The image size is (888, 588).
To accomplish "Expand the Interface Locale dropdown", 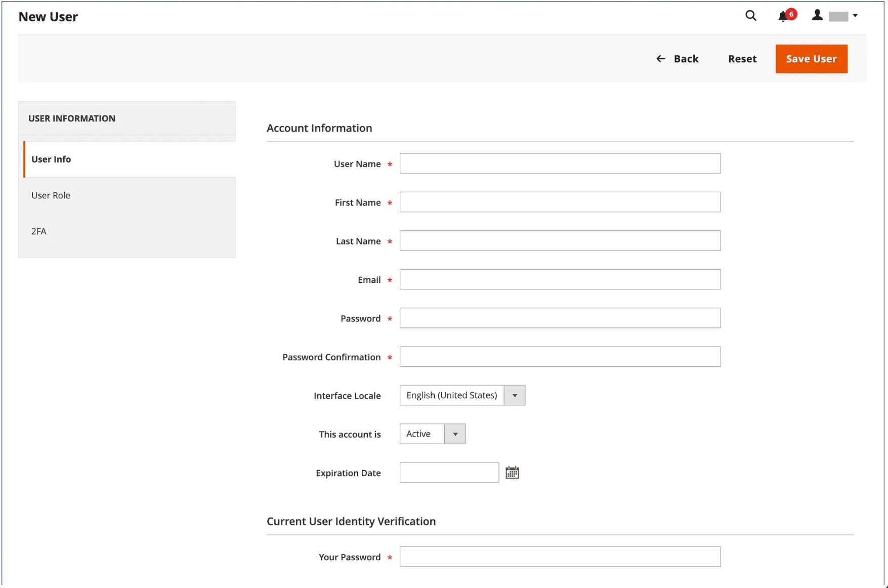I will [x=462, y=395].
